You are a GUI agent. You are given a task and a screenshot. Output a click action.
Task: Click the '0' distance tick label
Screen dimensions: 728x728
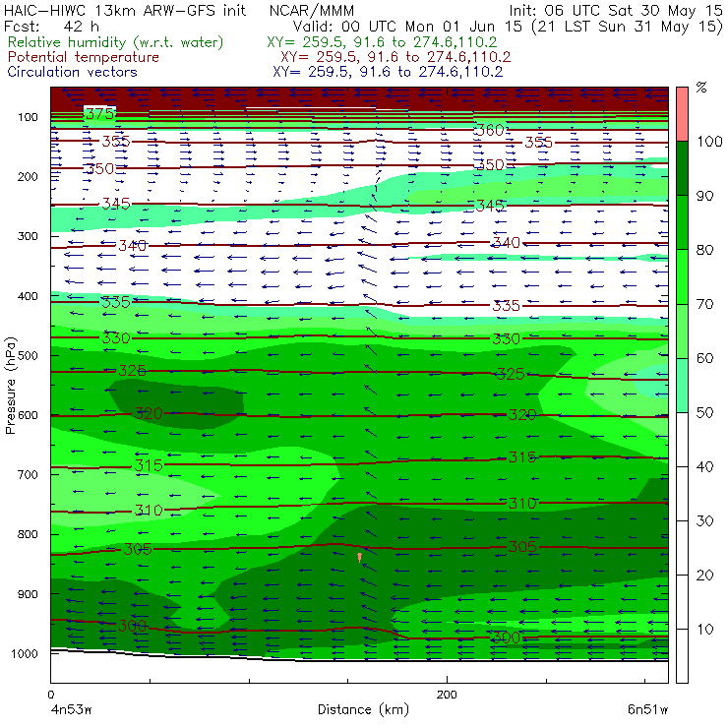point(51,695)
